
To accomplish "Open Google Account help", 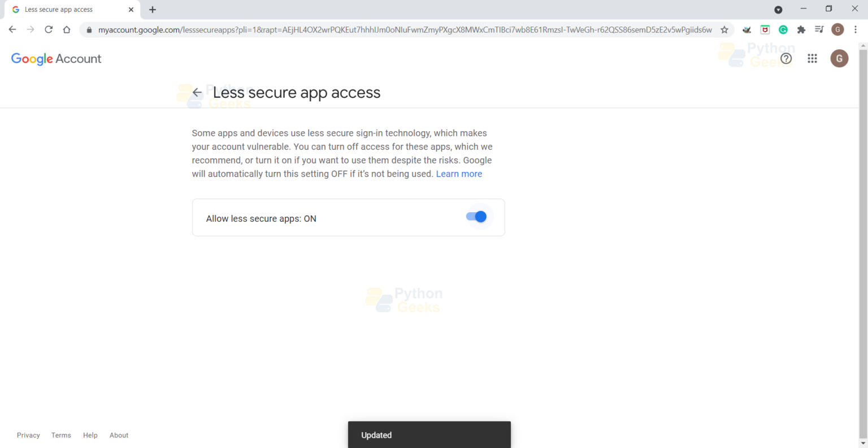I will 785,58.
